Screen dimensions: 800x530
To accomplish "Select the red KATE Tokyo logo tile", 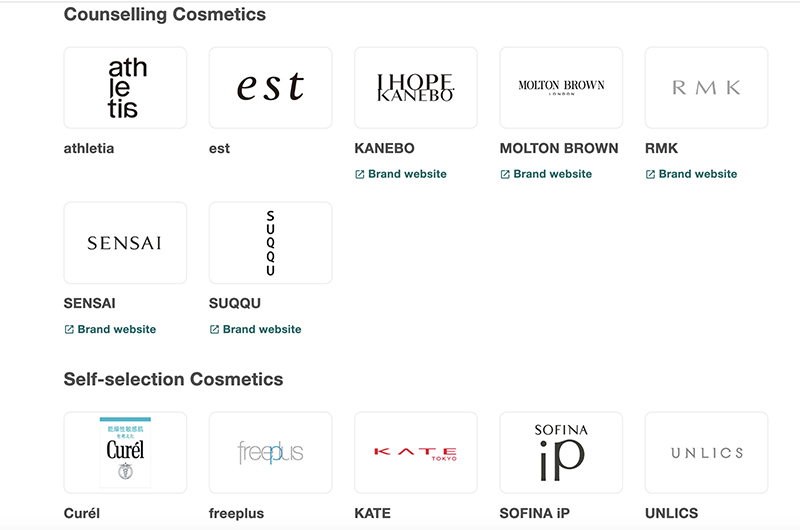I will point(416,453).
